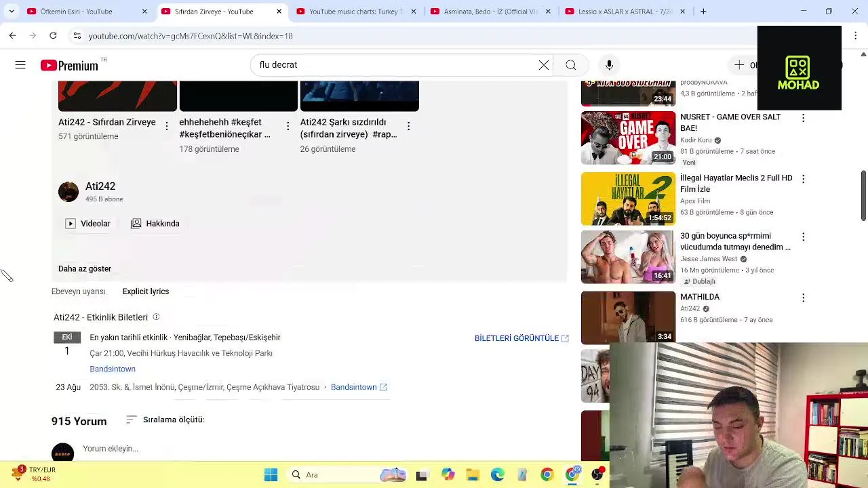868x488 pixels.
Task: Open Task View from taskbar
Action: click(422, 475)
